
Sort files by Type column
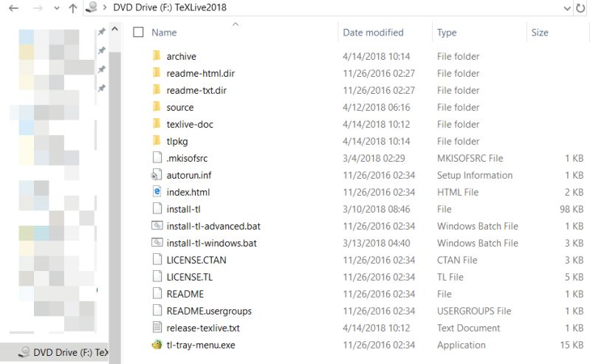447,32
